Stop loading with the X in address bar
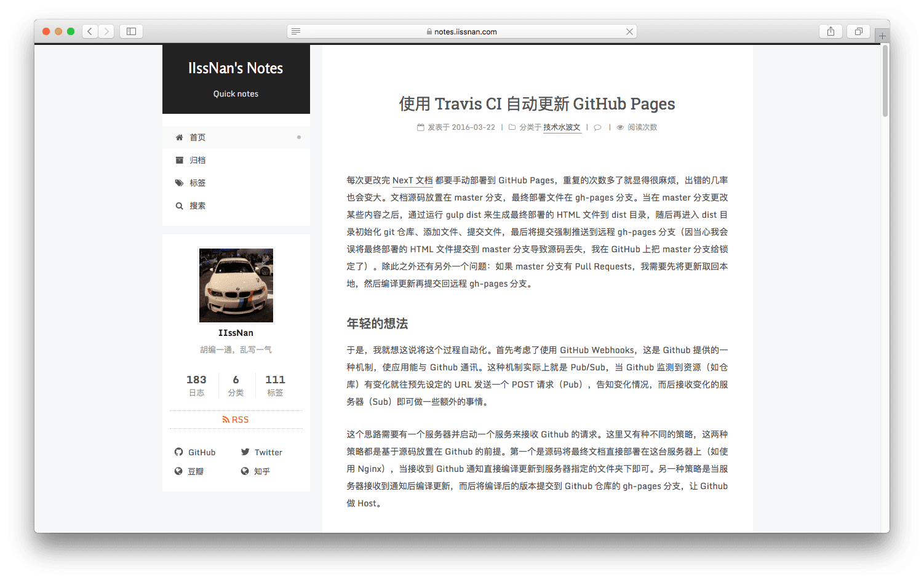 (x=629, y=31)
